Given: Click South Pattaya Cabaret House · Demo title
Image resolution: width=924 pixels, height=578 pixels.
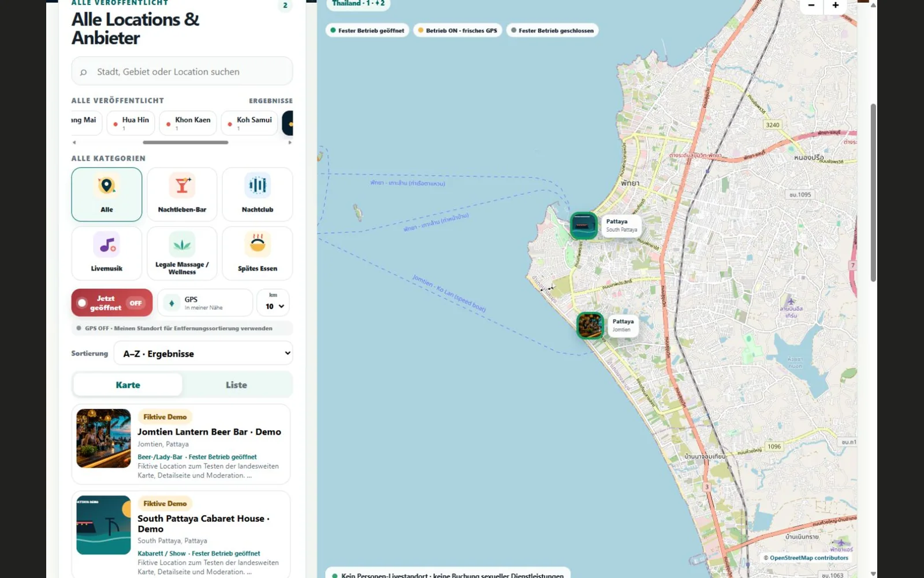Looking at the screenshot, I should 203,524.
